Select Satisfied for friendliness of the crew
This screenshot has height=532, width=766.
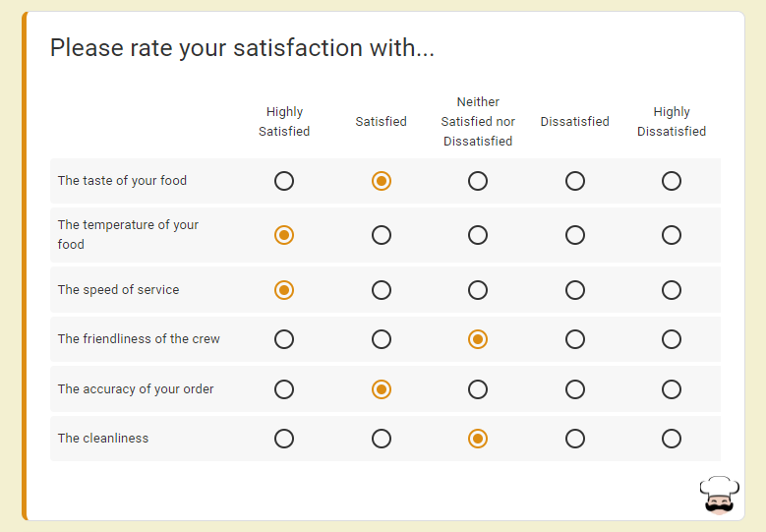point(382,339)
